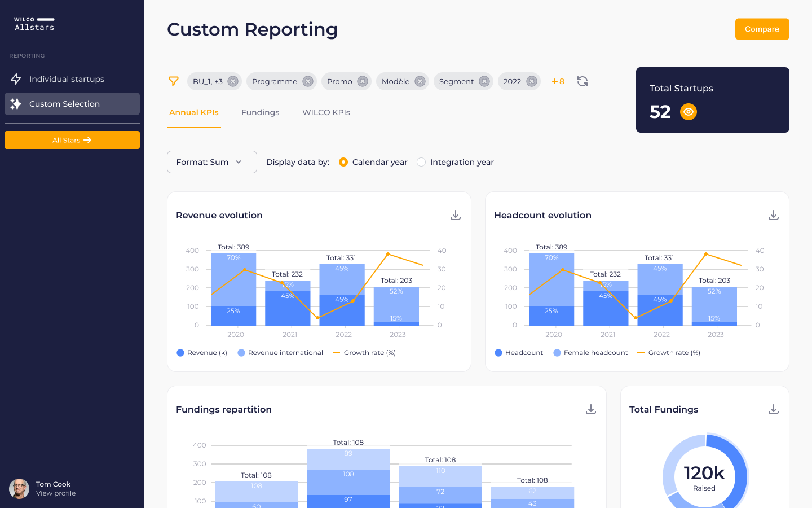Viewport: 812px width, 508px height.
Task: Open the Format: Sum dropdown
Action: (x=212, y=162)
